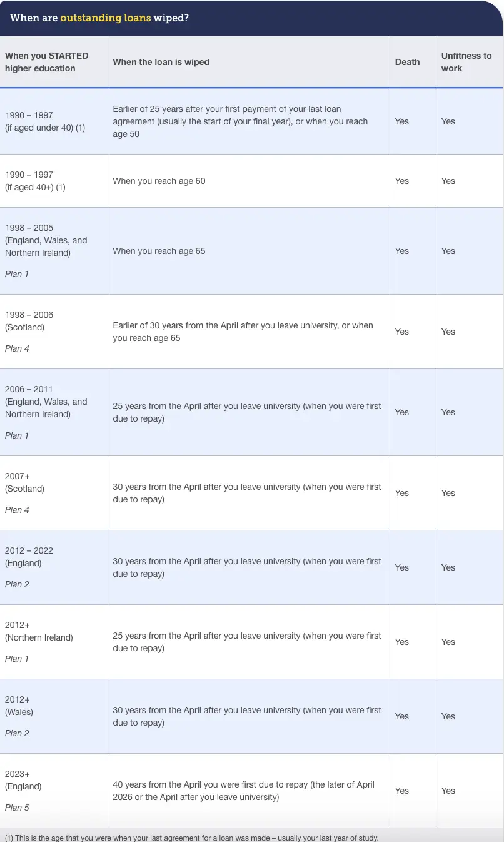Select the 1998 – 2006 (Scotland) Plan 4 row
Screen dimensions: 504x842
click(x=251, y=332)
